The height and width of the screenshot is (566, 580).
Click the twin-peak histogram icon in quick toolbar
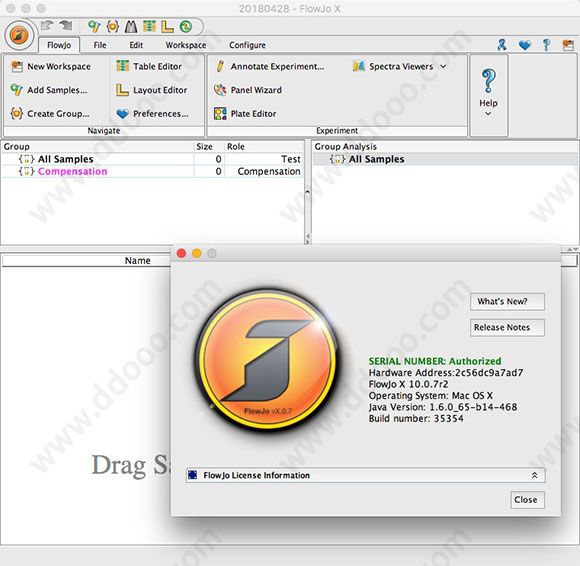click(x=131, y=26)
